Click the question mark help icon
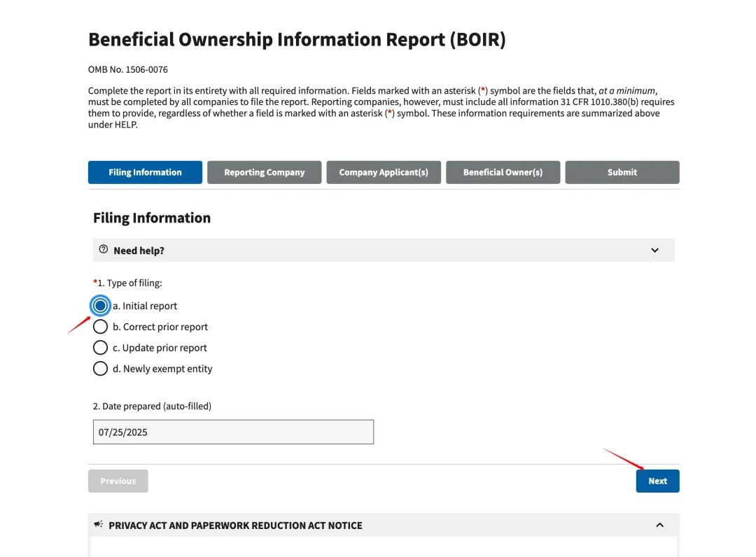The width and height of the screenshot is (756, 557). tap(104, 250)
